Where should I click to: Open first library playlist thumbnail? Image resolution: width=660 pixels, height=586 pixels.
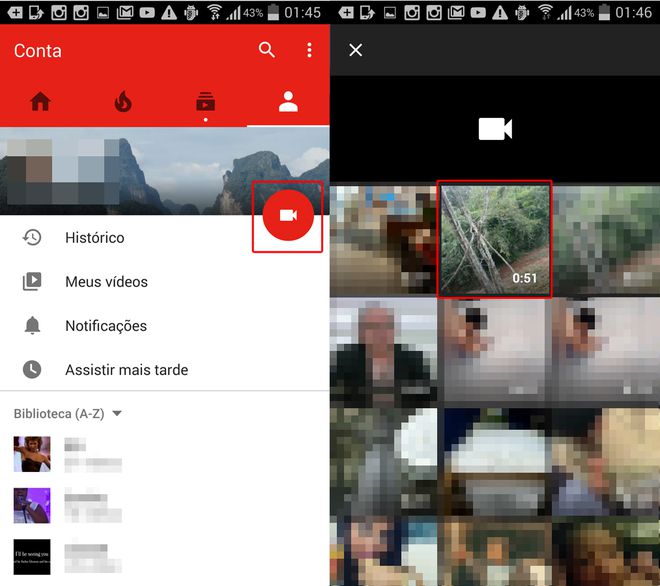(x=32, y=454)
